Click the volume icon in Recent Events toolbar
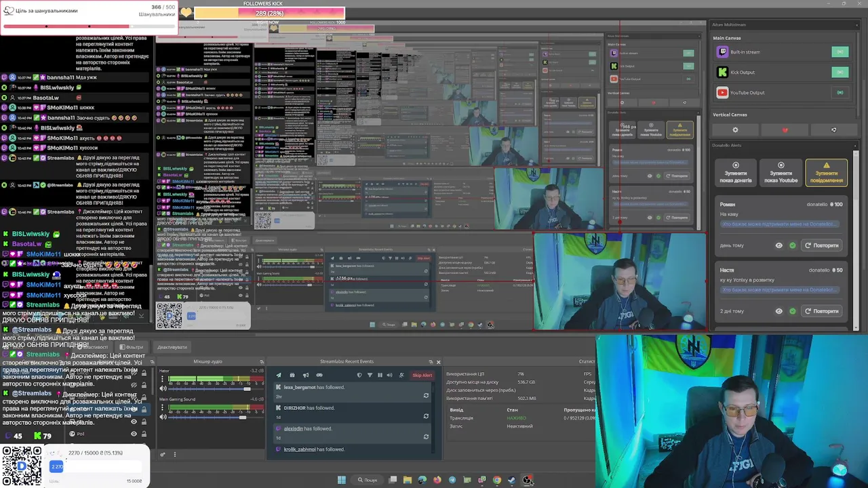 (390, 375)
